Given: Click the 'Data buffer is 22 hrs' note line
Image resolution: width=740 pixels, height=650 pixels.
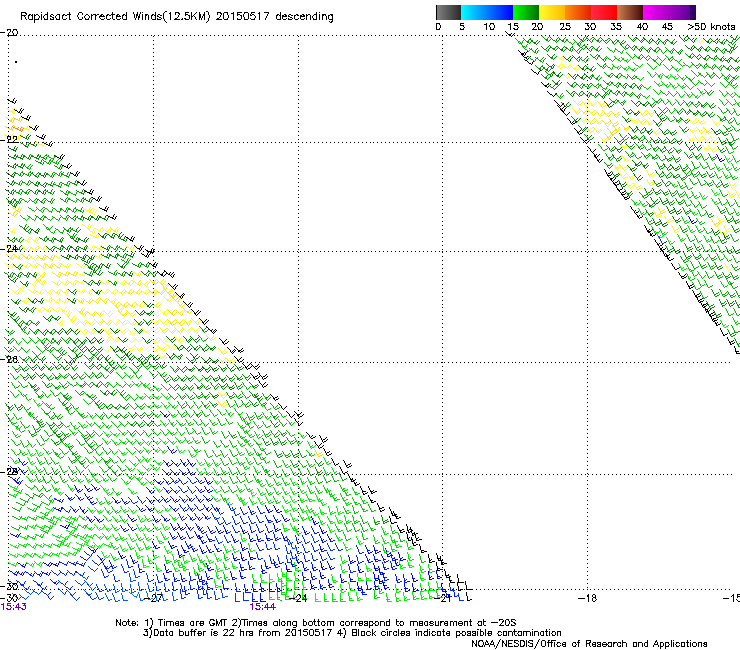Looking at the screenshot, I should [x=352, y=633].
